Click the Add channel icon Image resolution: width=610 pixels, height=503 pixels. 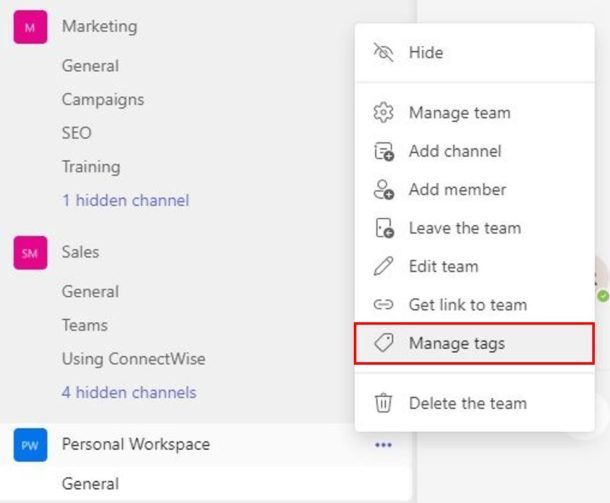(384, 151)
